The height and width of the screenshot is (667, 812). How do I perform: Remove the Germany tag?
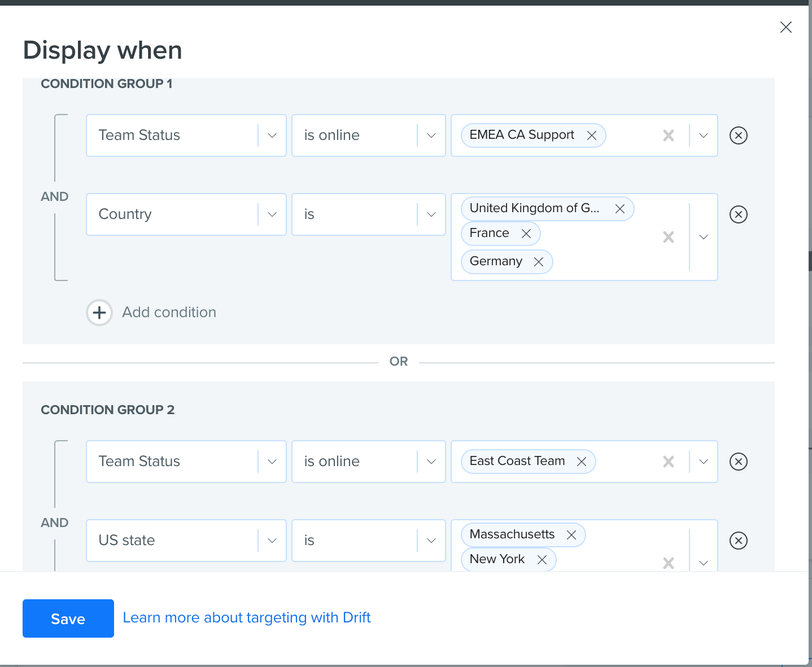(539, 262)
